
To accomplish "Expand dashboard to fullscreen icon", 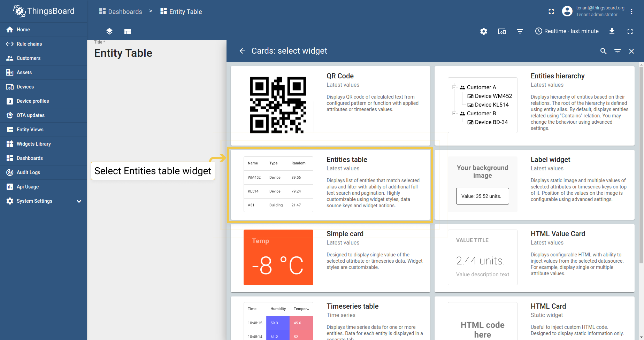I will [x=630, y=31].
